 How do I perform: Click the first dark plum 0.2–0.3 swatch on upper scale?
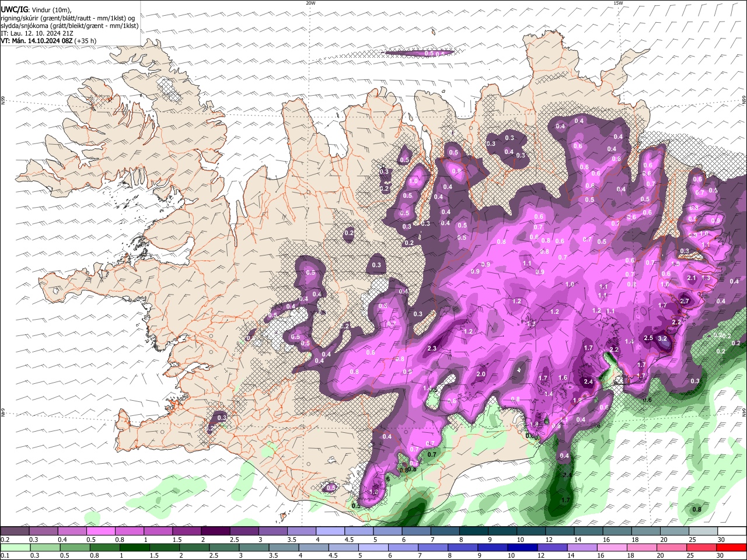tap(15, 531)
